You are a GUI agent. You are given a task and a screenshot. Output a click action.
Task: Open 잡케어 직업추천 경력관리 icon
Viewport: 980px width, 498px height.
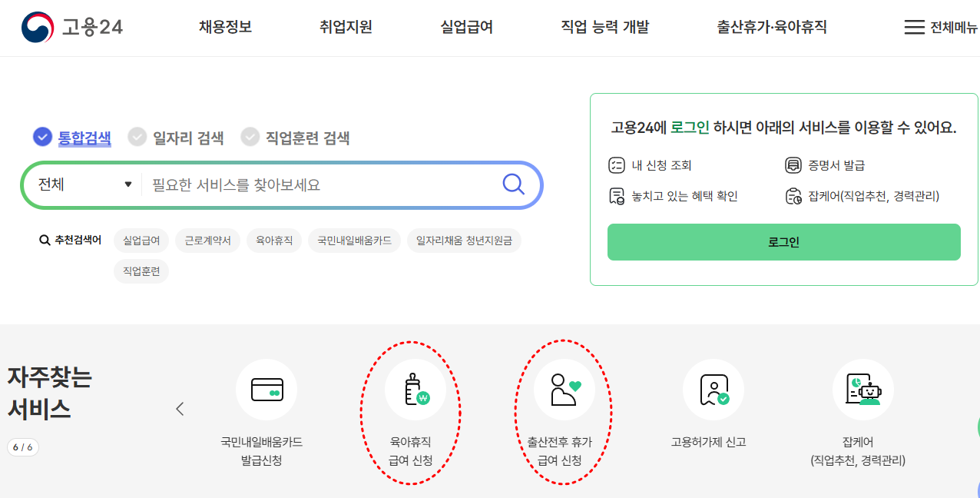862,390
